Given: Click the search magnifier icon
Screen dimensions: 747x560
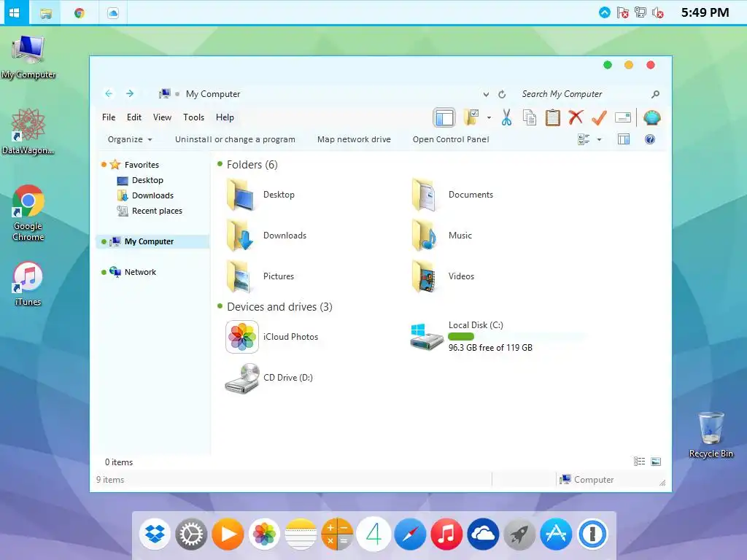Looking at the screenshot, I should pos(656,94).
